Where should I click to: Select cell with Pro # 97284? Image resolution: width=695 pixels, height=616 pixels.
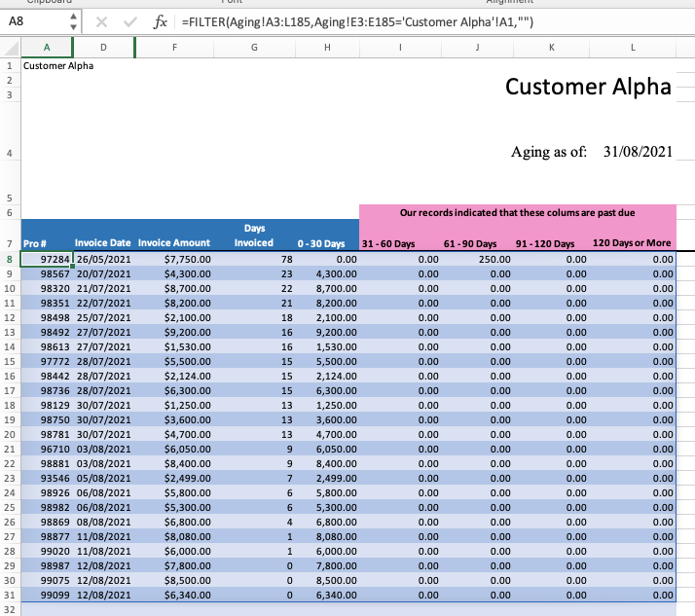[47, 259]
